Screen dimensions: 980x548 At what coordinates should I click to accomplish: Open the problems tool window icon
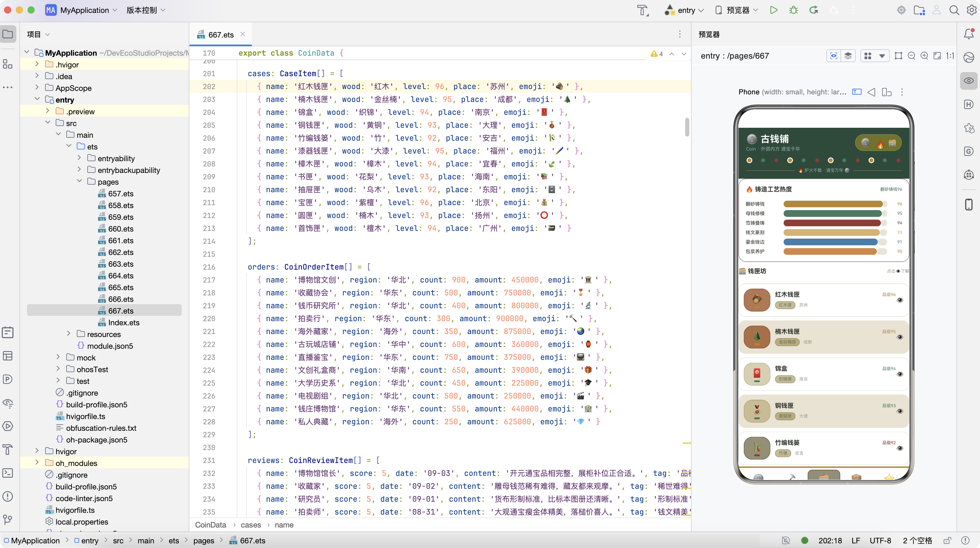(8, 496)
